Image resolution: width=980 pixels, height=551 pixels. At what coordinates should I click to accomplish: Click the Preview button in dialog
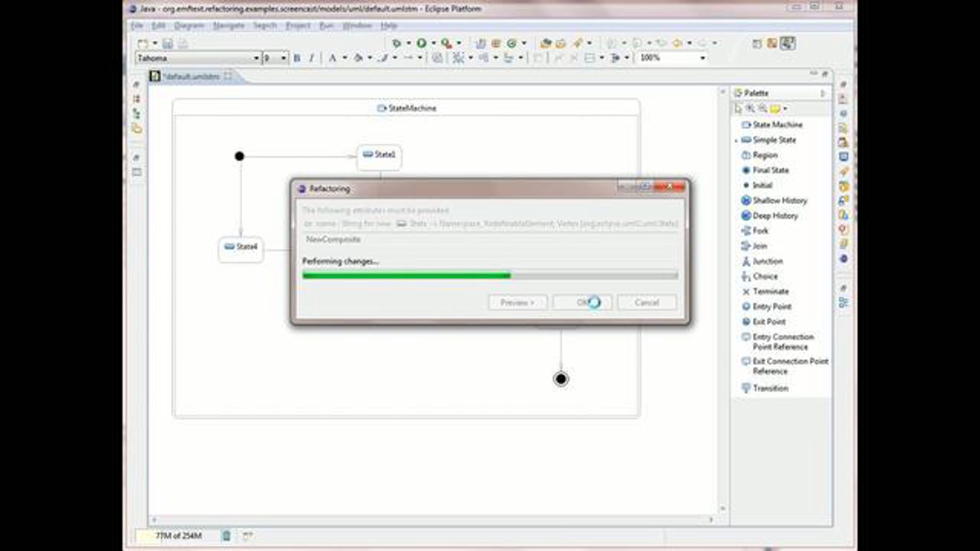517,302
